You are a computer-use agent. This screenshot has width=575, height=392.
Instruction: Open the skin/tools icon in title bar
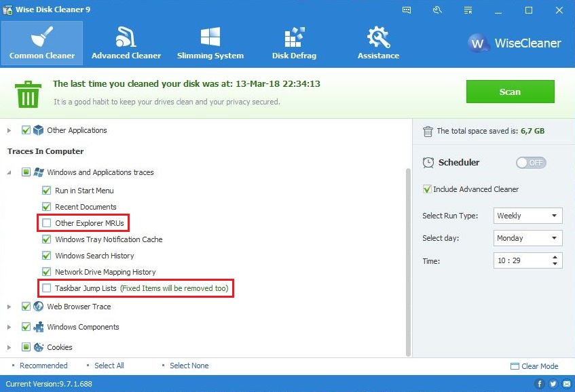click(x=437, y=10)
